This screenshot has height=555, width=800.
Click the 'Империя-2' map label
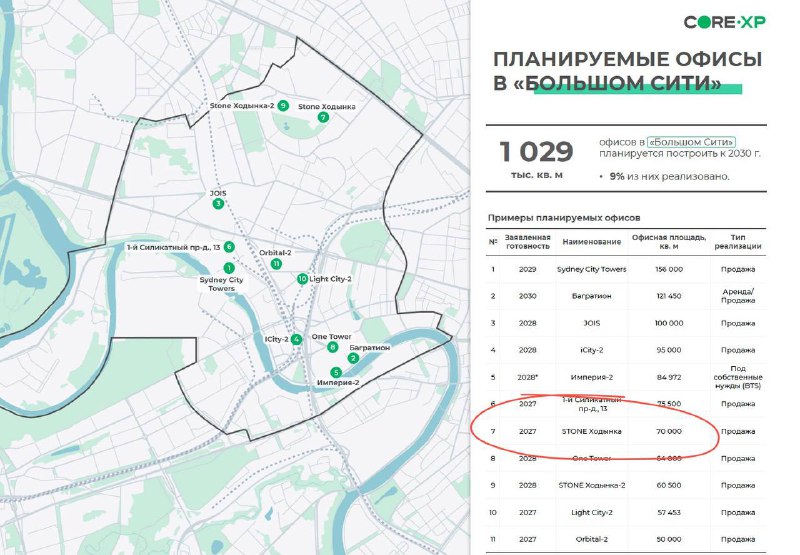[x=338, y=383]
